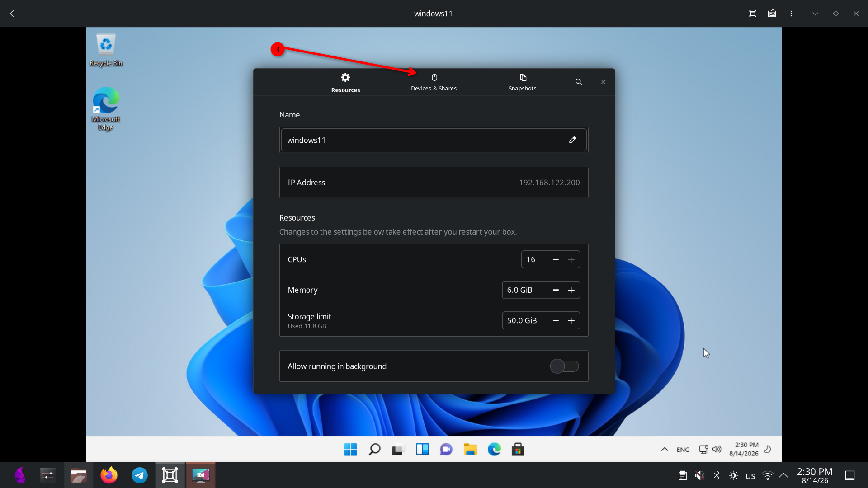The width and height of the screenshot is (868, 488).
Task: Launch Edge from Windows taskbar
Action: click(x=494, y=450)
